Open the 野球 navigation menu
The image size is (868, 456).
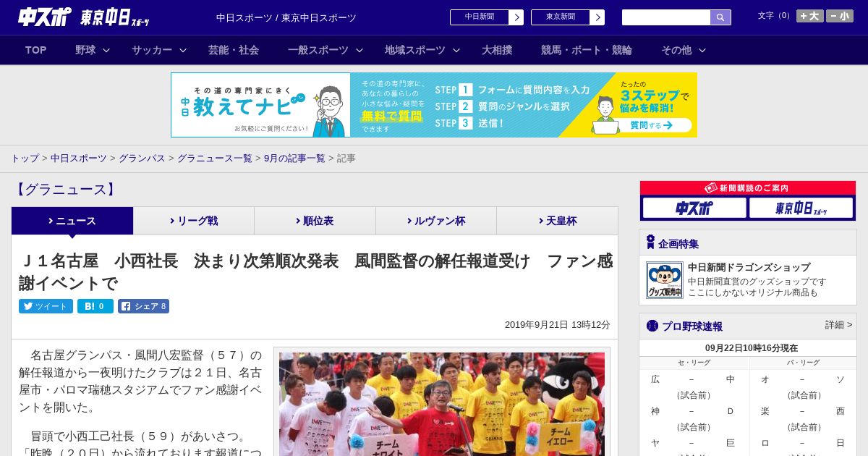(85, 50)
